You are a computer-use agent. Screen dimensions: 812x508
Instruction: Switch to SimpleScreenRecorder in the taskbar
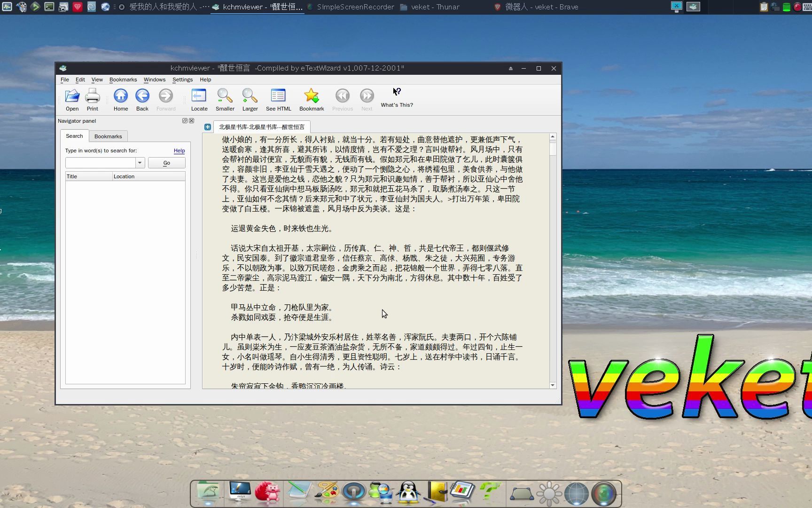click(x=350, y=7)
